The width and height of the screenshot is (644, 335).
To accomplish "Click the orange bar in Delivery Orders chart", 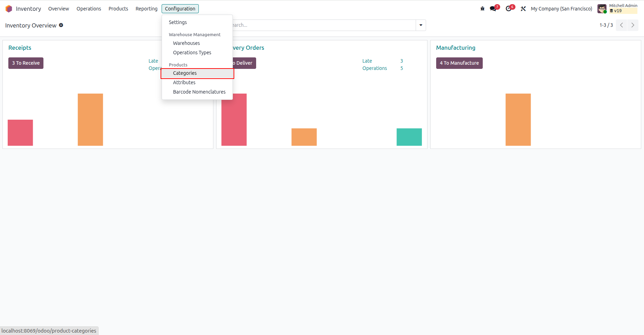I will click(304, 137).
